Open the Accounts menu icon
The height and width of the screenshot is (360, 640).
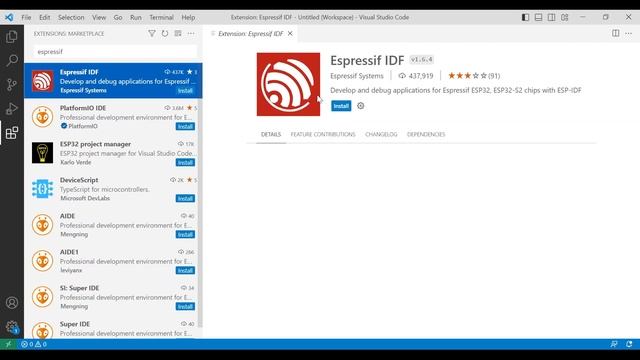pos(12,303)
